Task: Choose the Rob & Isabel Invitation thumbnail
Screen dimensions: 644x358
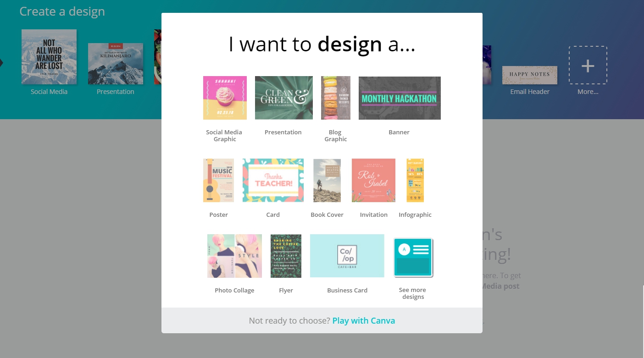Action: [373, 180]
